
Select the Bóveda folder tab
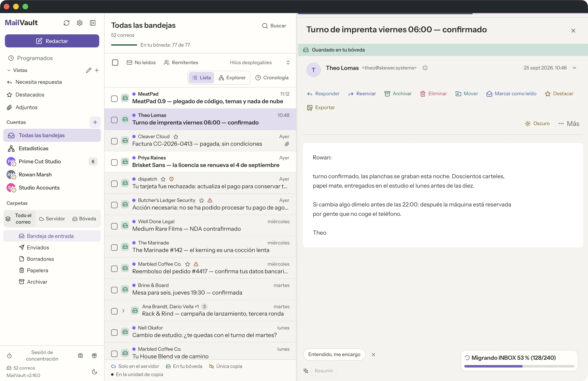point(84,219)
